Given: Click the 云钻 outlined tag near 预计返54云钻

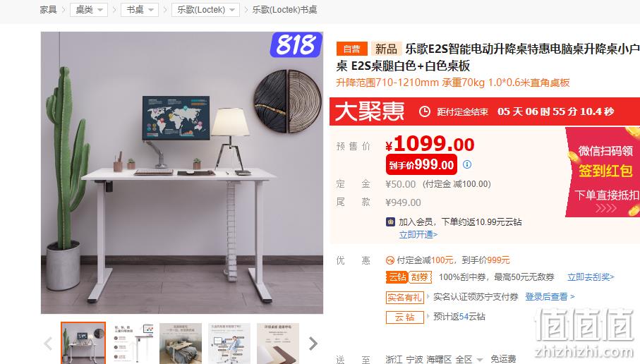Looking at the screenshot, I should (x=404, y=317).
